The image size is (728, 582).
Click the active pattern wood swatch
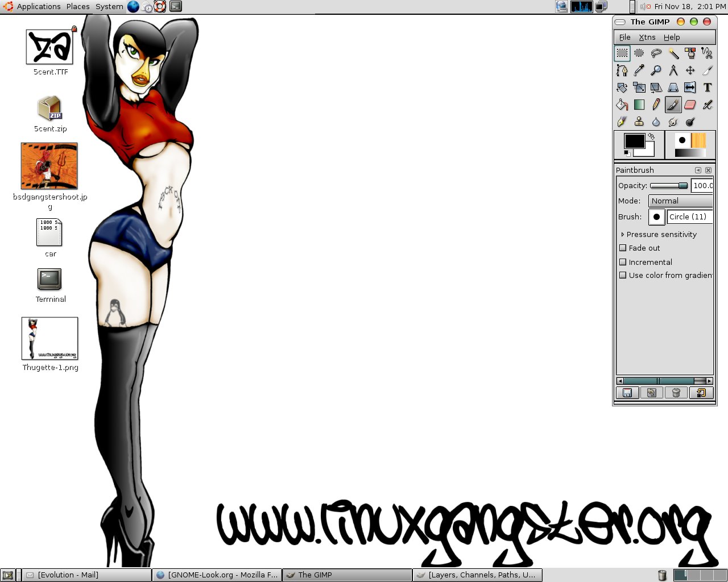[698, 140]
